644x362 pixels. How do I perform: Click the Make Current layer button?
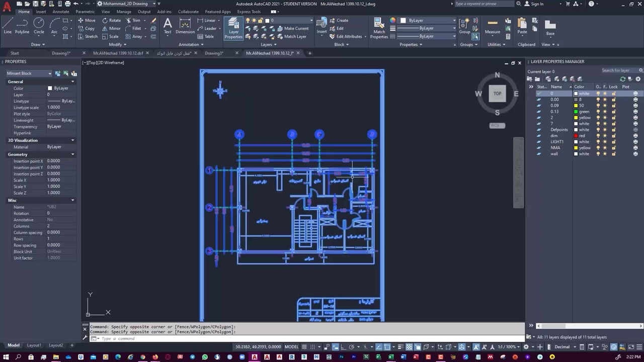pyautogui.click(x=292, y=28)
